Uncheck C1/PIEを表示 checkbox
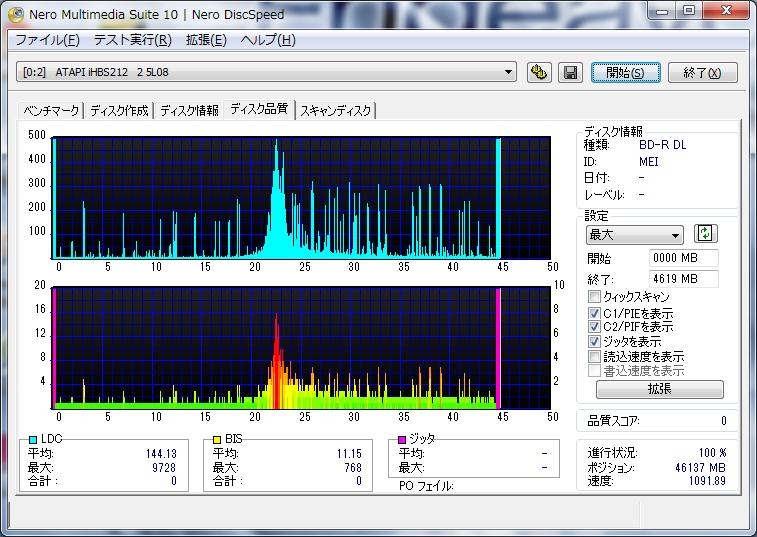This screenshot has height=537, width=757. (x=594, y=313)
